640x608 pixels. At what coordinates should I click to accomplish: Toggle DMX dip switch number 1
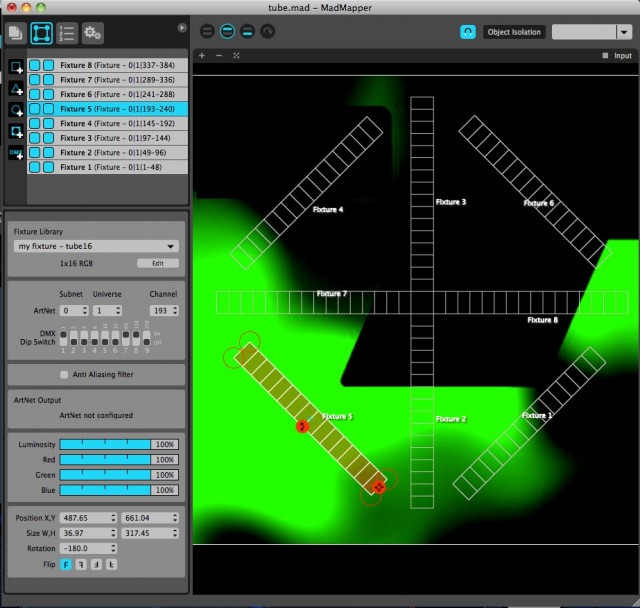point(62,340)
